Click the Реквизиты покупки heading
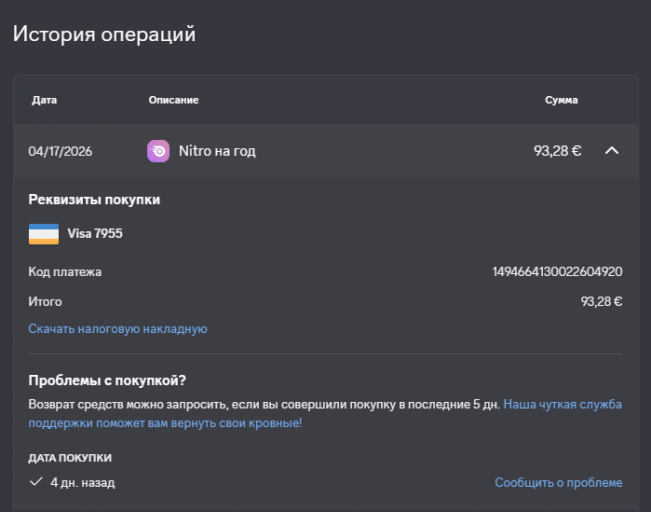The image size is (651, 512). point(94,200)
